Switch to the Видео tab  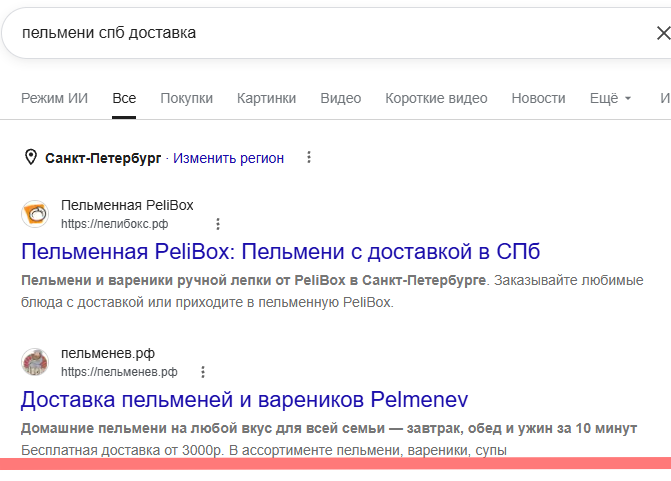[x=341, y=98]
